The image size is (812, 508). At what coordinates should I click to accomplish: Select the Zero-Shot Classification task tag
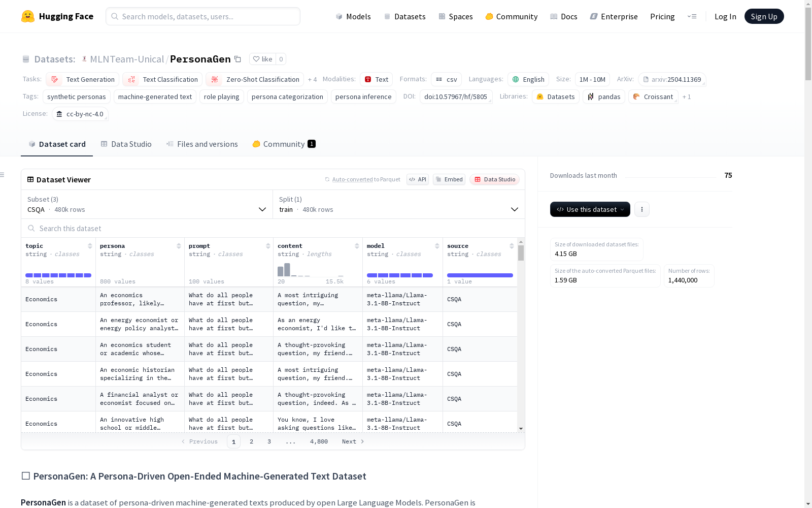pos(255,79)
